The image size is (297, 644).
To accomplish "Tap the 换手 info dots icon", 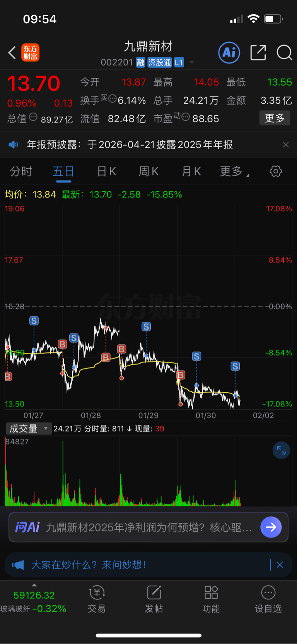I will (113, 98).
